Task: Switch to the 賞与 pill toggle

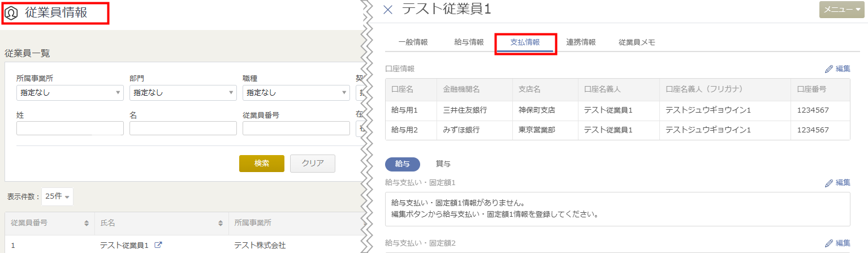Action: [443, 164]
